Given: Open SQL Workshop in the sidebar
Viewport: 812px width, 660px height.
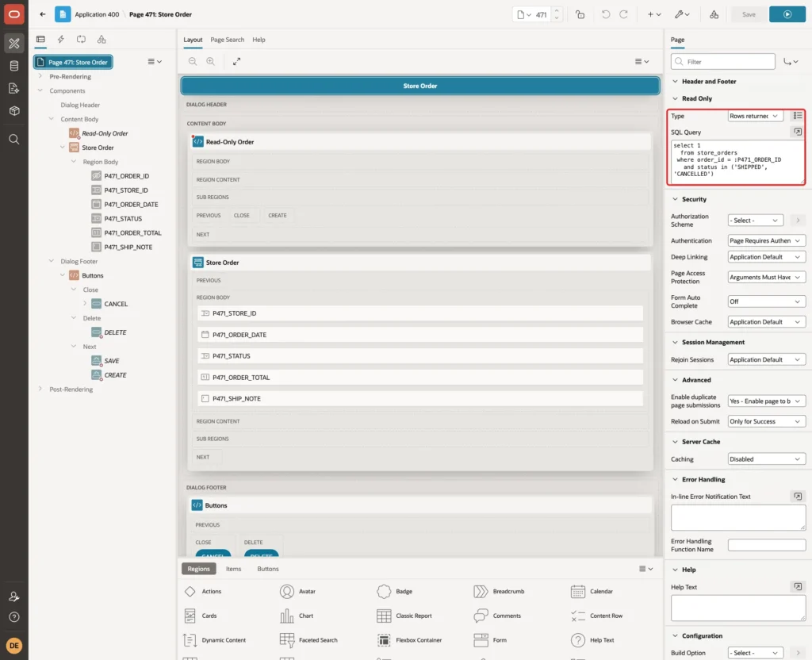Looking at the screenshot, I should [x=14, y=66].
